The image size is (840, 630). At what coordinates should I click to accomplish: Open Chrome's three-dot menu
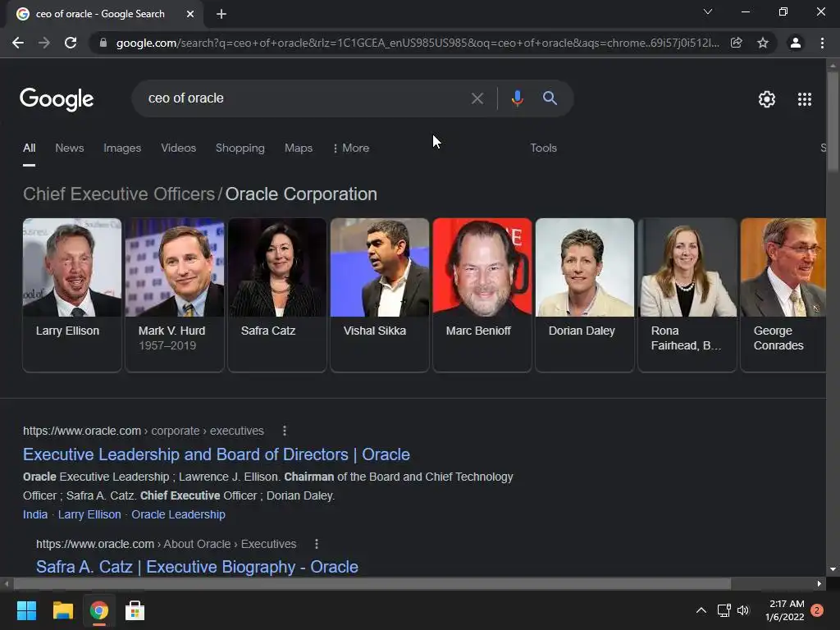coord(822,43)
